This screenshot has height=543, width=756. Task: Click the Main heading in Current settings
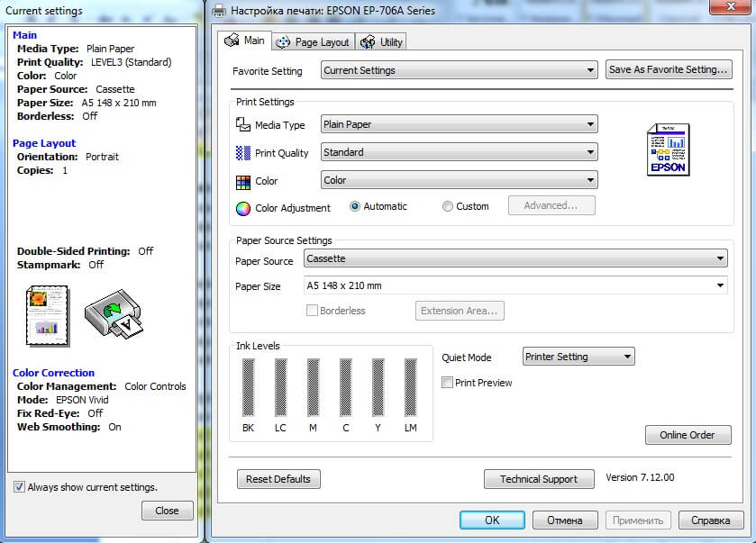[24, 35]
